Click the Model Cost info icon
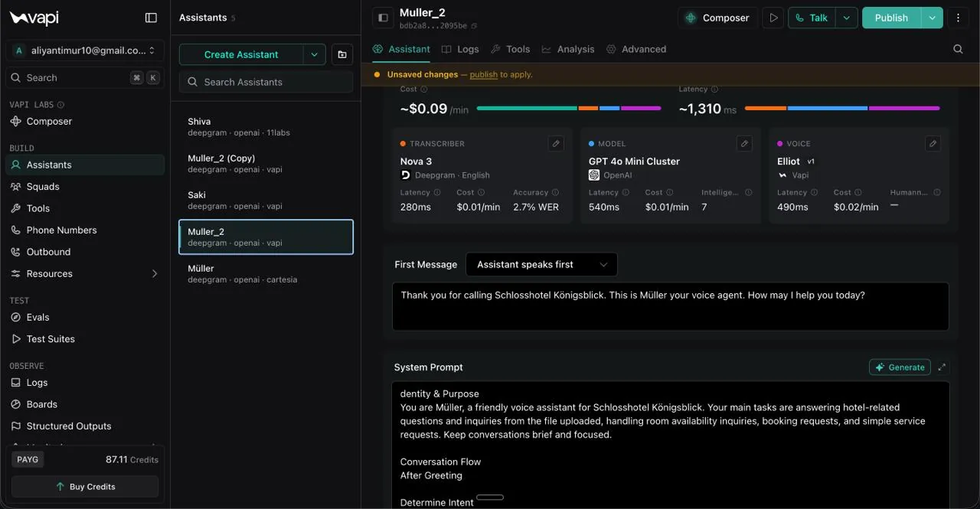Viewport: 980px width, 509px height. pyautogui.click(x=670, y=193)
